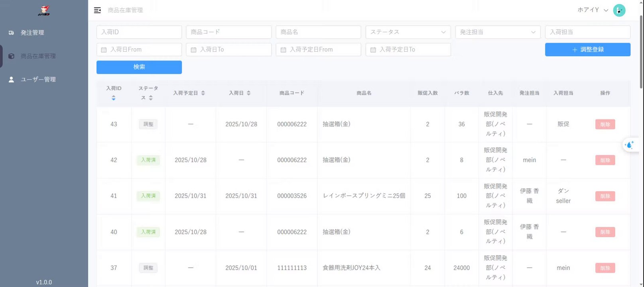Viewport: 644px width, 287px height.
Task: Click the app logo in the sidebar
Action: (x=44, y=11)
